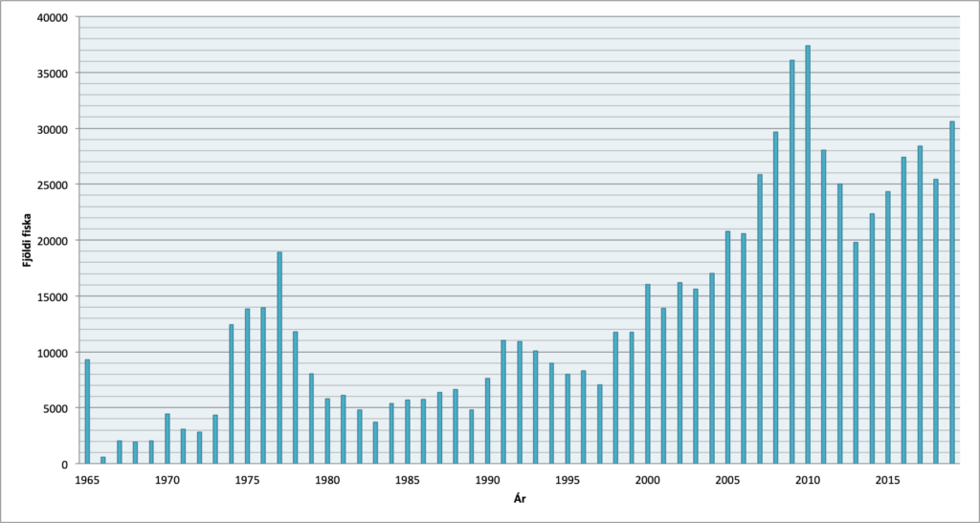The height and width of the screenshot is (523, 980).
Task: Select the first bar for 1965
Action: point(87,412)
